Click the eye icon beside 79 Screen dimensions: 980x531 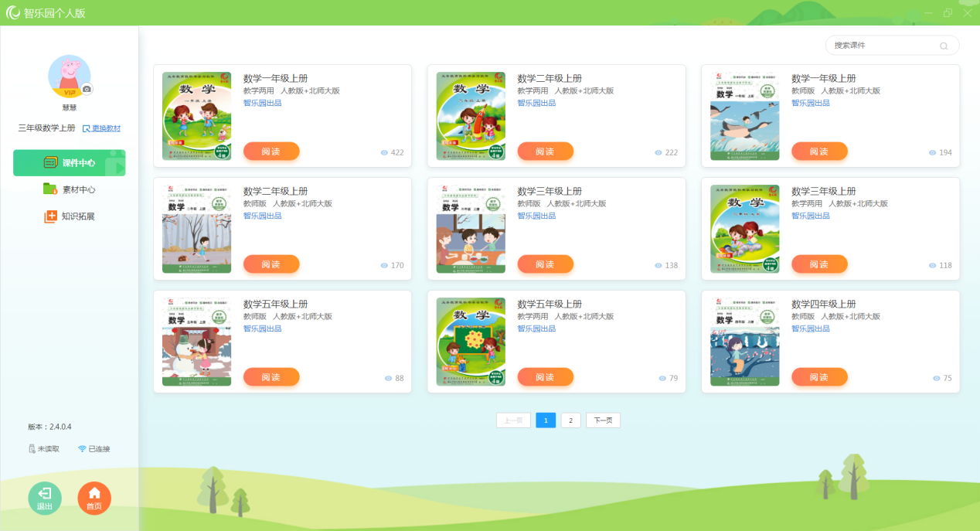[x=662, y=379]
